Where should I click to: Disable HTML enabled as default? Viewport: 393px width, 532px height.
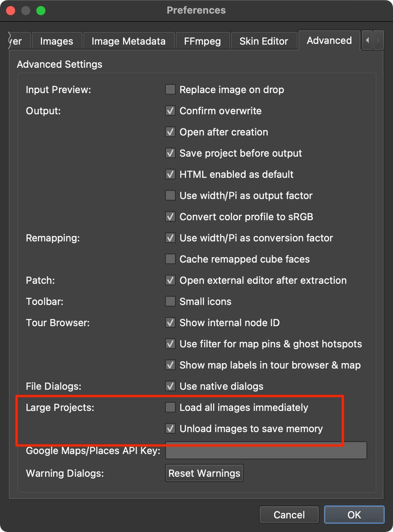pos(170,174)
